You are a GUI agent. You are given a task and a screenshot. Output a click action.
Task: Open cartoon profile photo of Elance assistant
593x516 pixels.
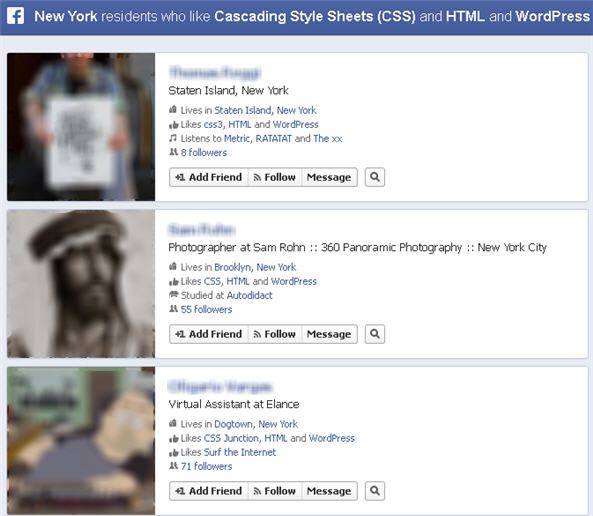pyautogui.click(x=81, y=440)
